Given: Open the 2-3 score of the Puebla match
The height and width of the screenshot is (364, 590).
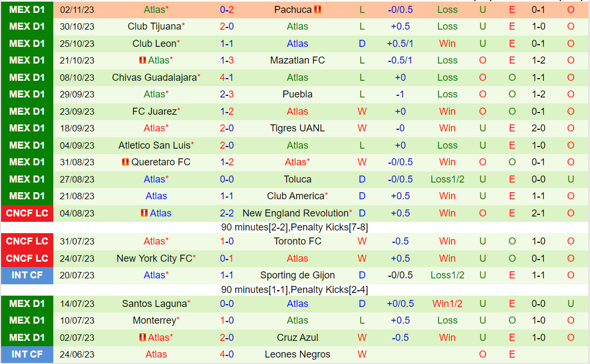Looking at the screenshot, I should pos(226,94).
